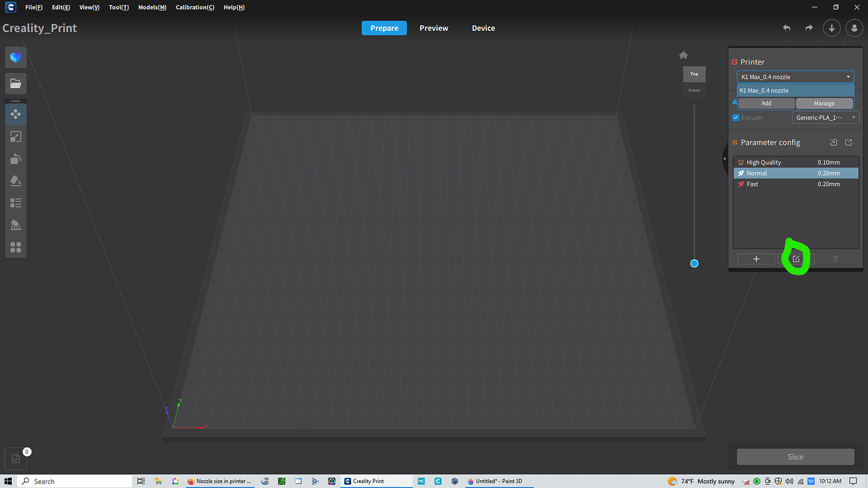The height and width of the screenshot is (488, 868).
Task: Click the Add printer button
Action: (766, 104)
